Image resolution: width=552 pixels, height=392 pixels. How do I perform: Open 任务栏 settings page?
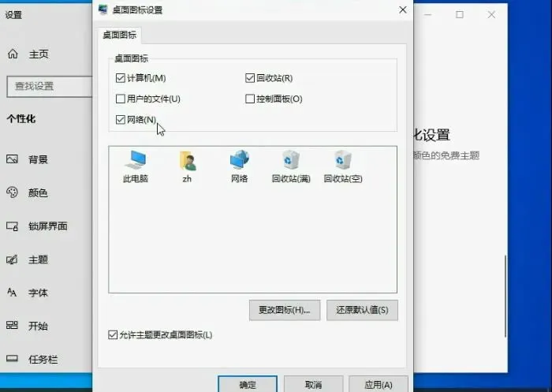pos(43,359)
